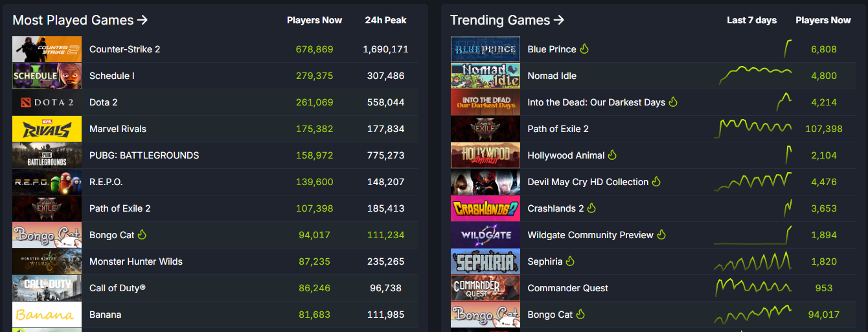Click the 111,234 Bongo Cat peak value

tap(385, 235)
